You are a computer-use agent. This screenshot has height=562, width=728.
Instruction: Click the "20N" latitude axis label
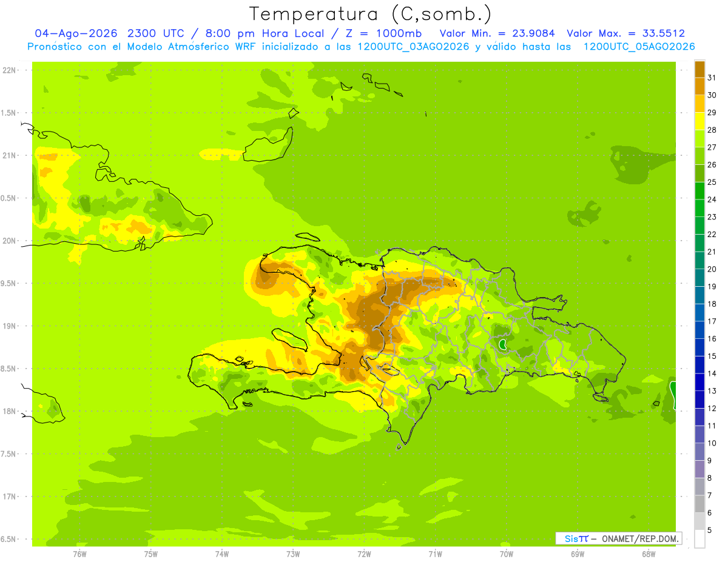pos(10,241)
